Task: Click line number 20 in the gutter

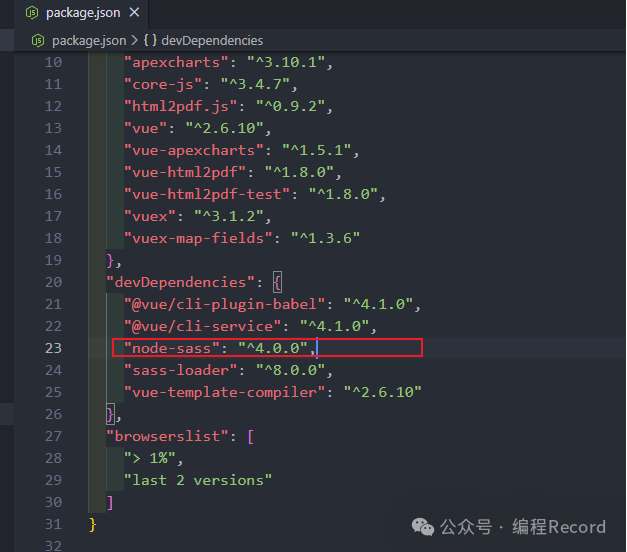Action: pyautogui.click(x=53, y=282)
